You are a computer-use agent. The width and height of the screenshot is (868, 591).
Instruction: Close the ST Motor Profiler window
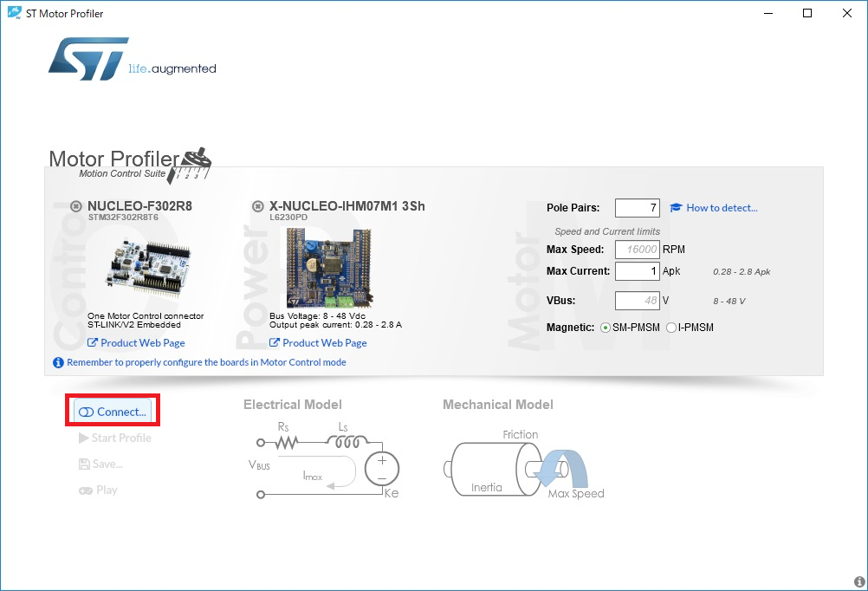(847, 13)
